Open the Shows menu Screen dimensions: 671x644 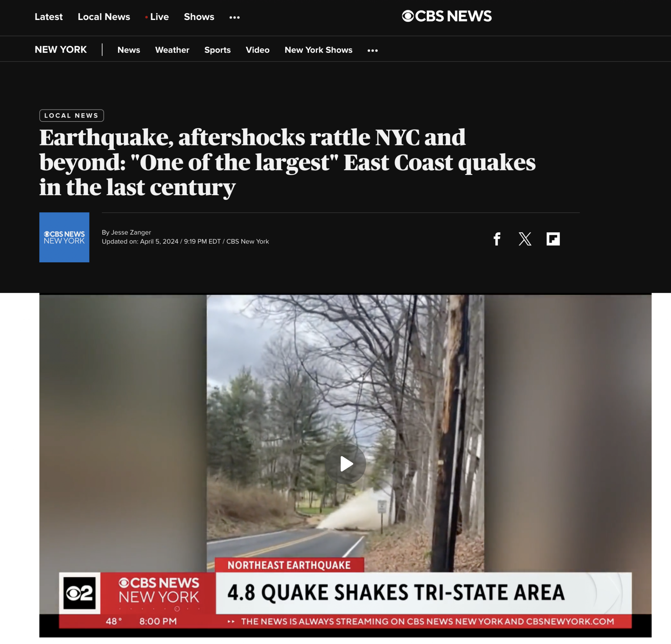coord(199,17)
